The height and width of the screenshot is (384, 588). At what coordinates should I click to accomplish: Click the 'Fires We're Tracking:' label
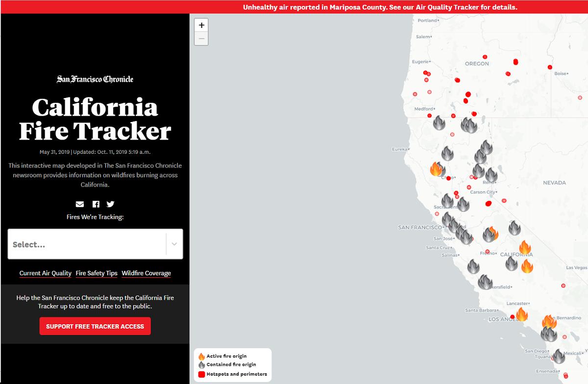click(x=95, y=216)
